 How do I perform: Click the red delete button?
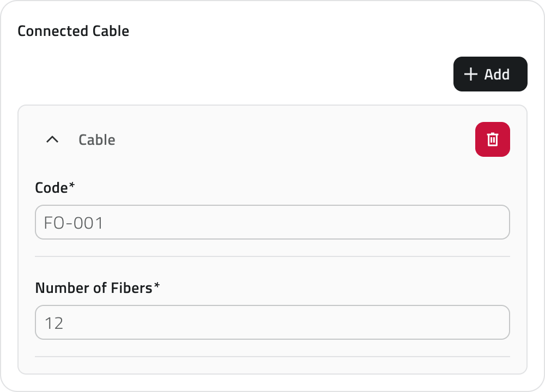tap(493, 139)
